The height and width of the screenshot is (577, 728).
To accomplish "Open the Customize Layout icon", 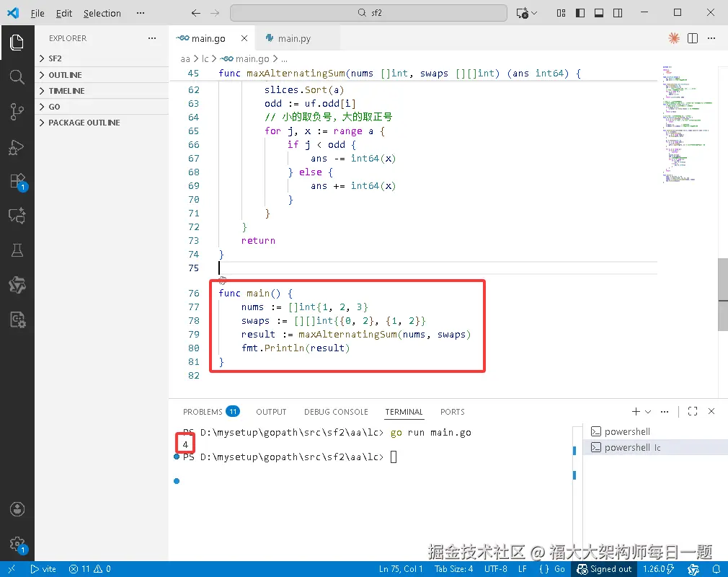I will pyautogui.click(x=561, y=13).
